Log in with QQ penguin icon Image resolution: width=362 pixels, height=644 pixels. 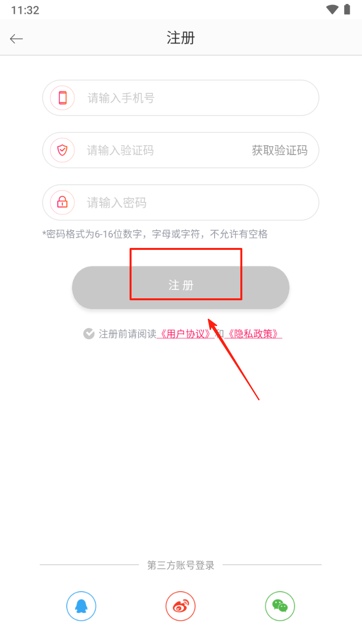(x=81, y=606)
